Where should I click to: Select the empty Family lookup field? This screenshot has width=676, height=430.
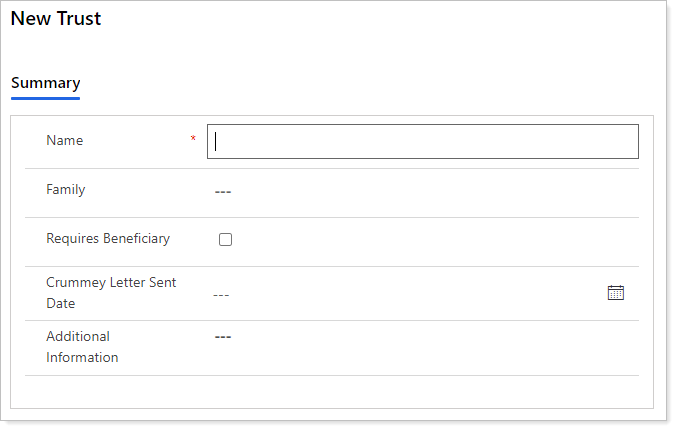(x=223, y=191)
